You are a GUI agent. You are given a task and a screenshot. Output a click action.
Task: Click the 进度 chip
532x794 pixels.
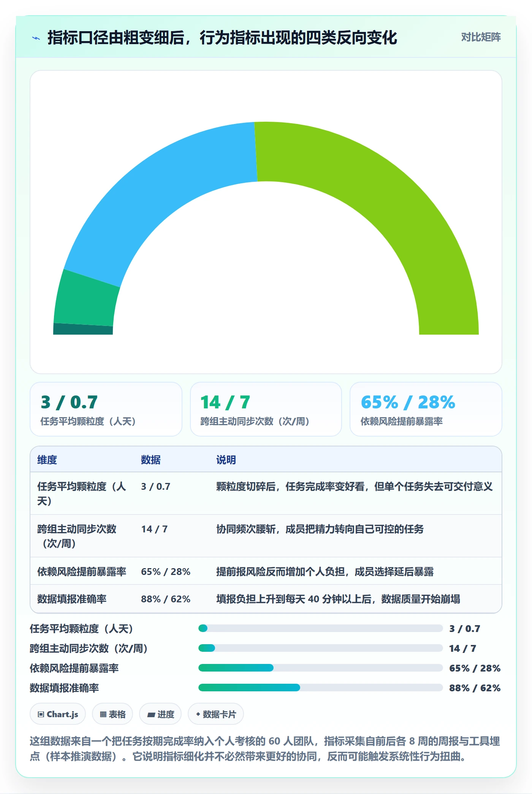tap(160, 714)
